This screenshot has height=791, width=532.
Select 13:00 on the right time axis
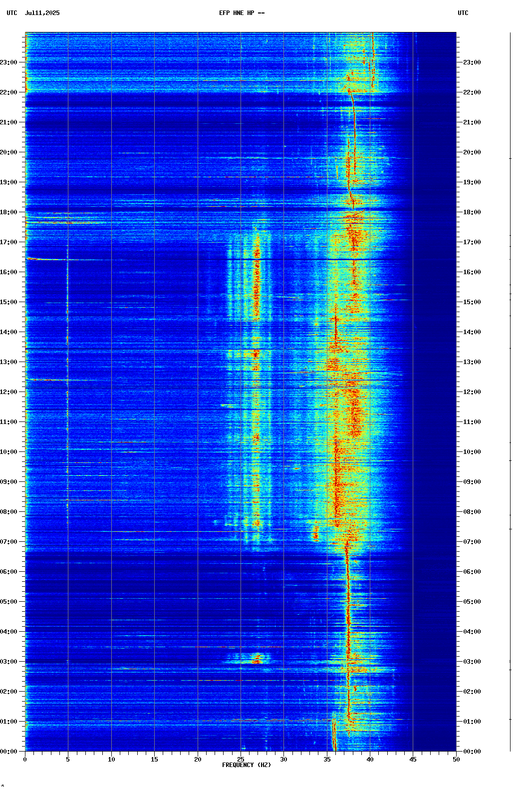[472, 362]
